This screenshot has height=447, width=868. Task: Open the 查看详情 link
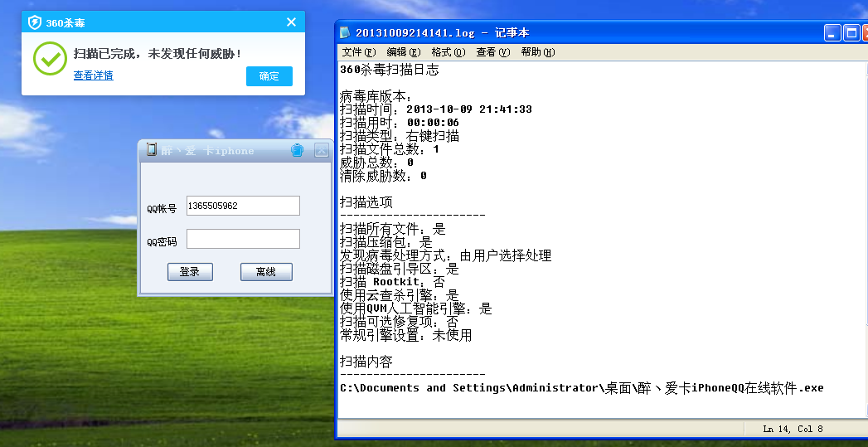point(94,75)
